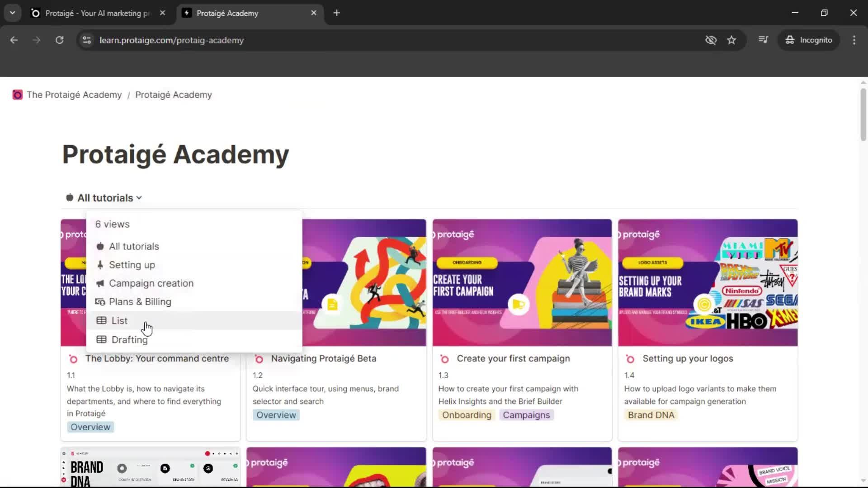This screenshot has height=488, width=868.
Task: Open the Create your first campaign tutorial thumbnail
Action: pos(522,282)
